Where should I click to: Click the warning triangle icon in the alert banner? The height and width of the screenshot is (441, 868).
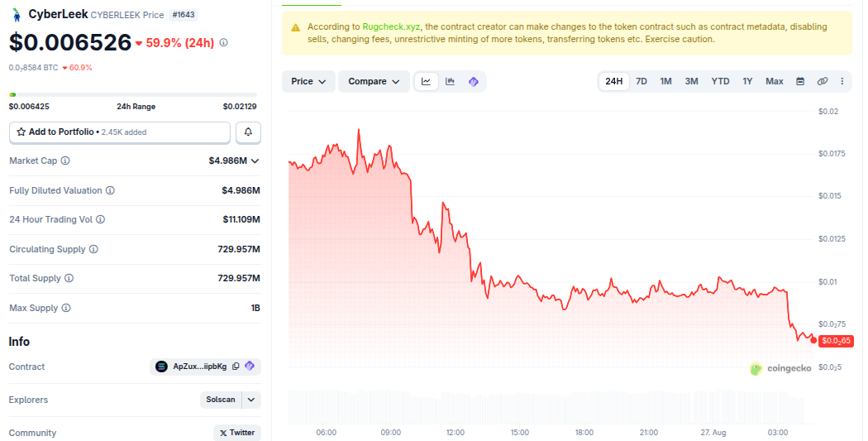pyautogui.click(x=296, y=27)
